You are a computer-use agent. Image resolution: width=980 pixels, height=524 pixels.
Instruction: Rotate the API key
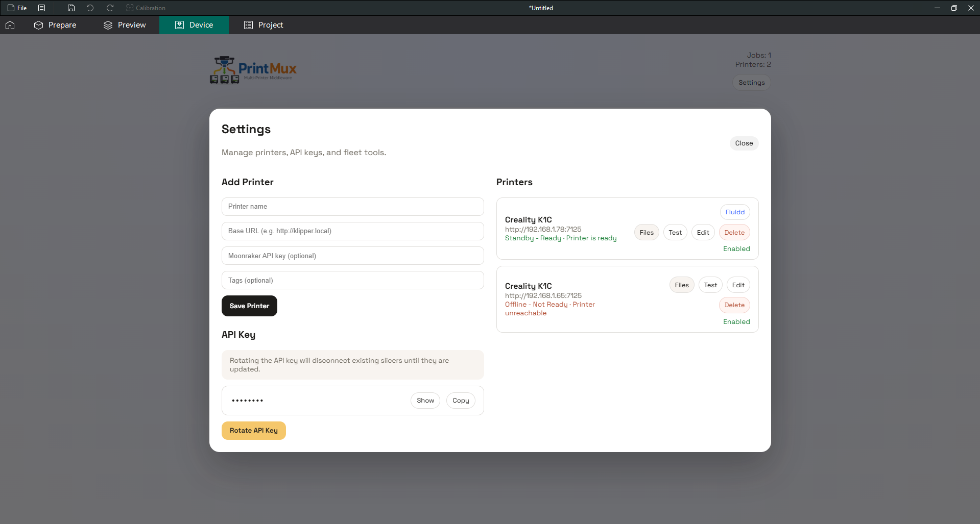(253, 430)
